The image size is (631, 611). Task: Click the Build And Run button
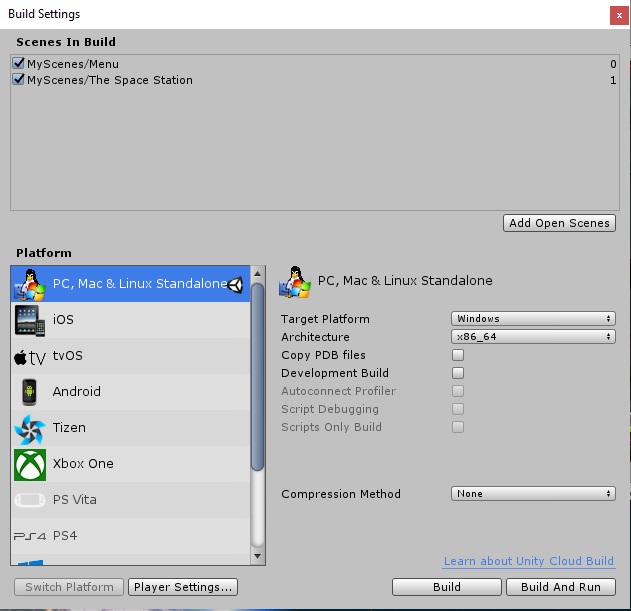561,587
